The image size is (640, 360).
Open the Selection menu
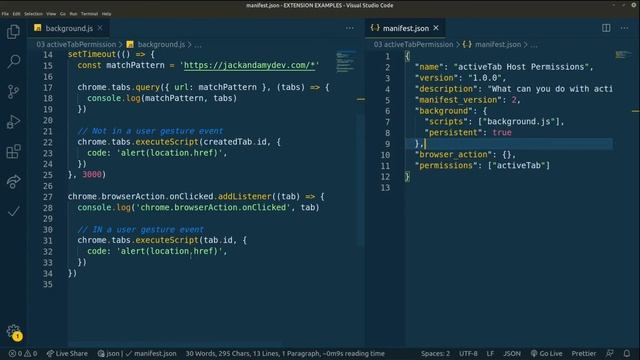click(x=33, y=14)
